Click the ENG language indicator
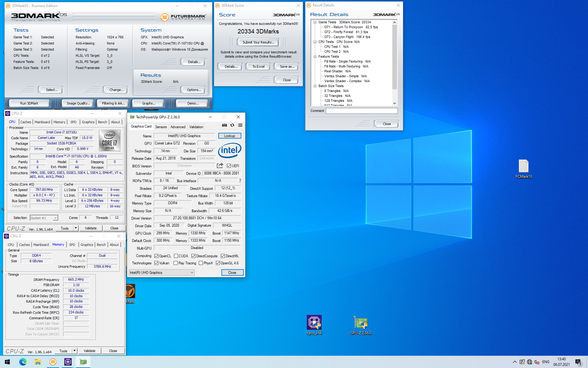Image resolution: width=588 pixels, height=368 pixels. (546, 362)
